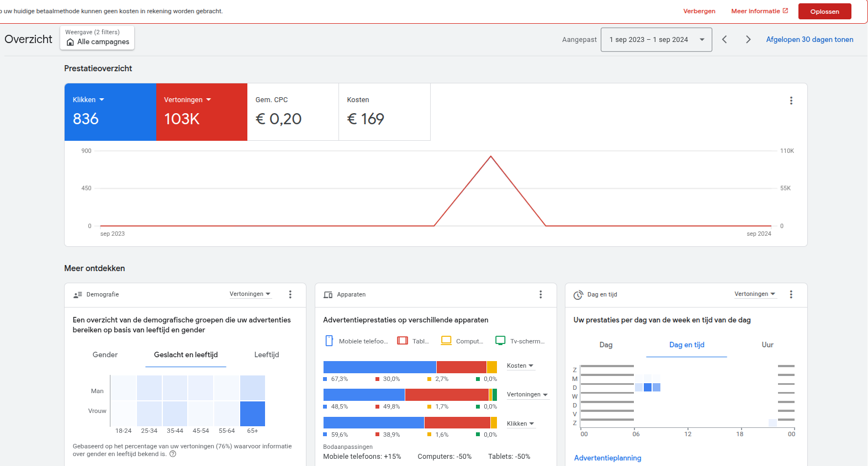
Task: Select the Dag en tijd tab
Action: coord(686,345)
